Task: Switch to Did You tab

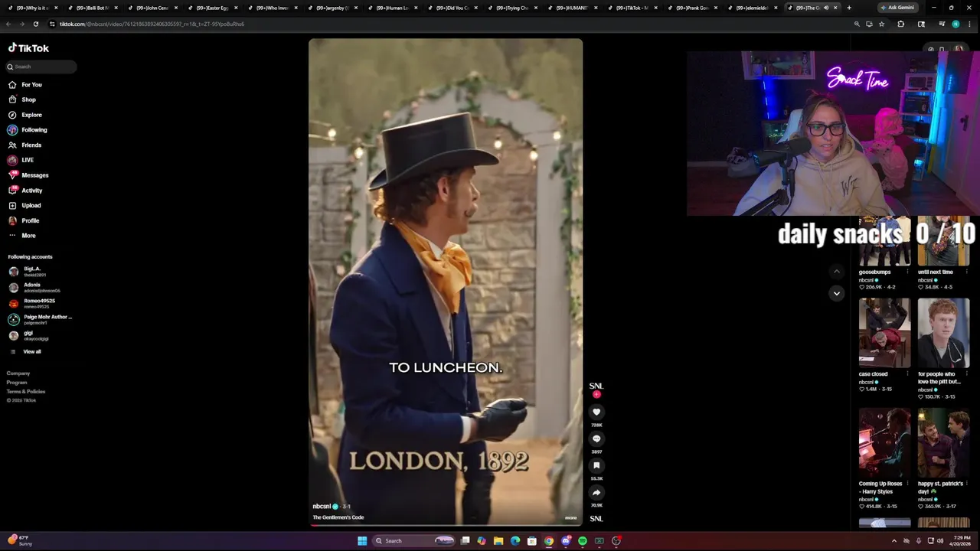Action: [452, 8]
